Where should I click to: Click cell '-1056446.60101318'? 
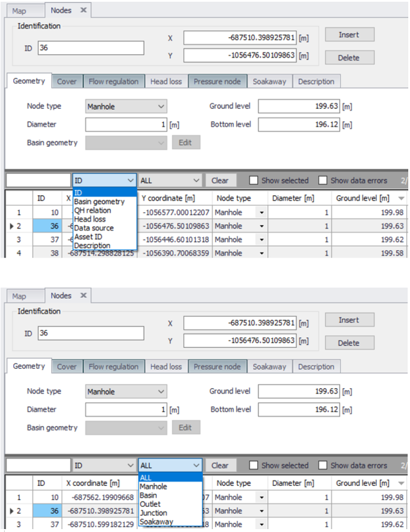[x=174, y=239]
